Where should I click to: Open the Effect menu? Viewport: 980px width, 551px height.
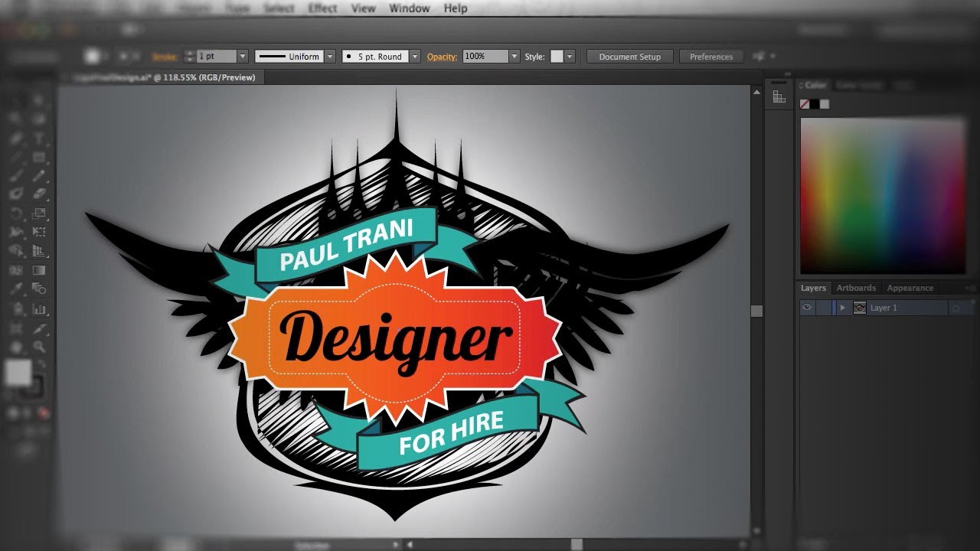point(322,8)
